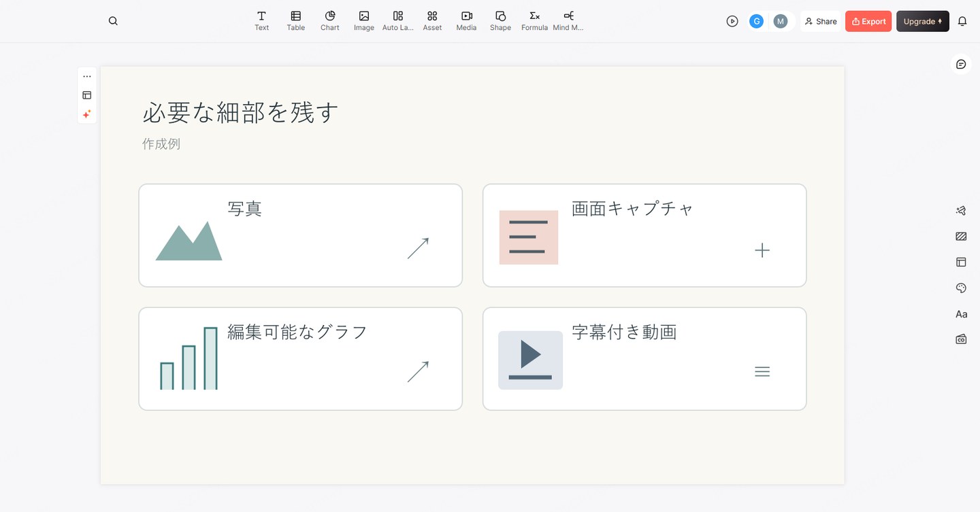The width and height of the screenshot is (980, 512).
Task: Choose the Image insert tool
Action: tap(363, 21)
